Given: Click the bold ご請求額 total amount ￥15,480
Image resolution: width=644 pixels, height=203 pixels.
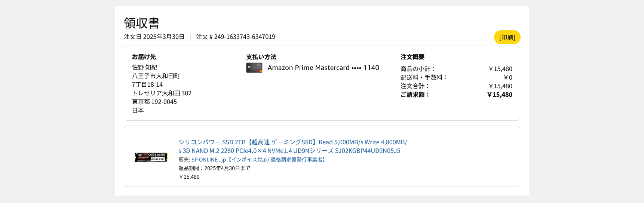Looking at the screenshot, I should tap(500, 95).
